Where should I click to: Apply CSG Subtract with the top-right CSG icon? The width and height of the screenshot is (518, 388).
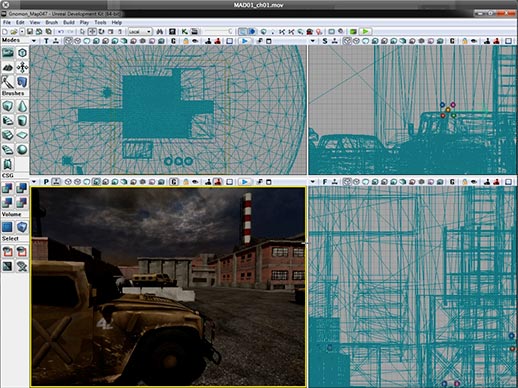(x=22, y=188)
